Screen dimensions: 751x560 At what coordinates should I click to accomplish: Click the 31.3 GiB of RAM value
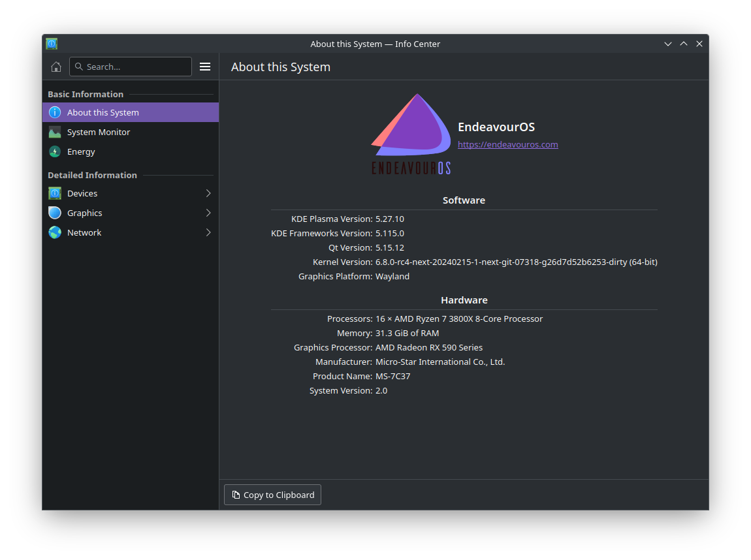coord(407,333)
